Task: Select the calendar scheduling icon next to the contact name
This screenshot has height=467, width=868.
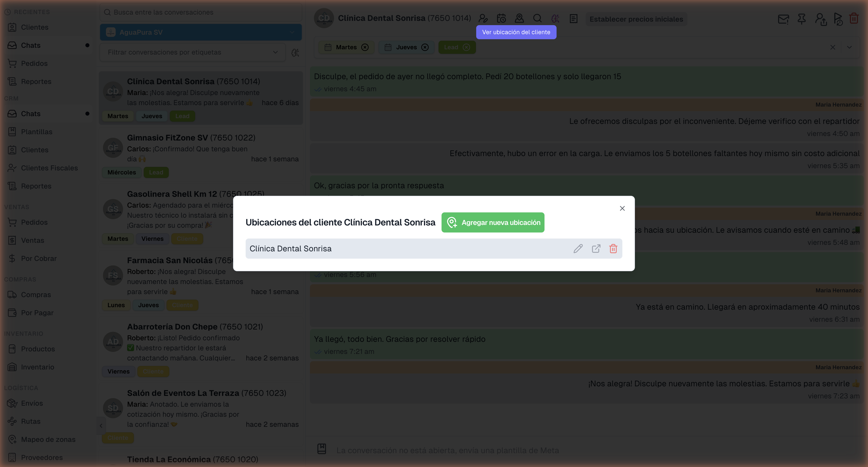Action: pos(501,18)
